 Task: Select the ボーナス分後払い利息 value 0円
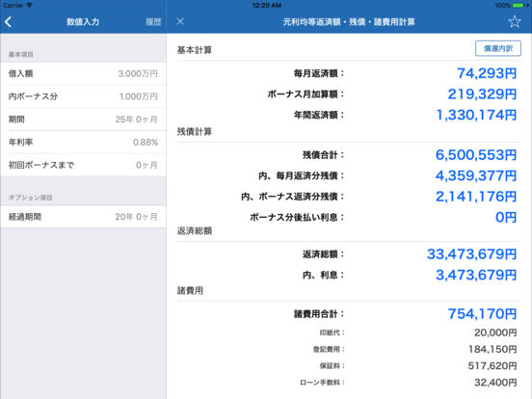tap(506, 217)
